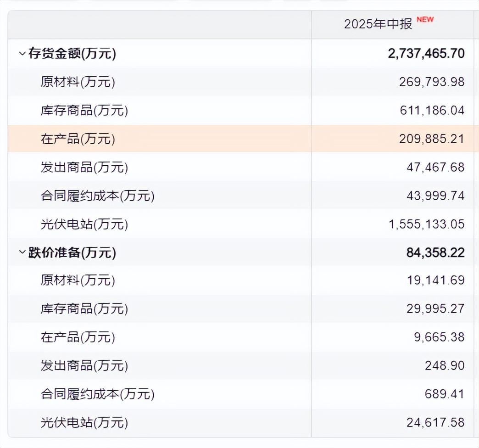Click the 原材料 impairment value 19,141.69
Viewport: 479px width, 448px height.
tap(435, 280)
